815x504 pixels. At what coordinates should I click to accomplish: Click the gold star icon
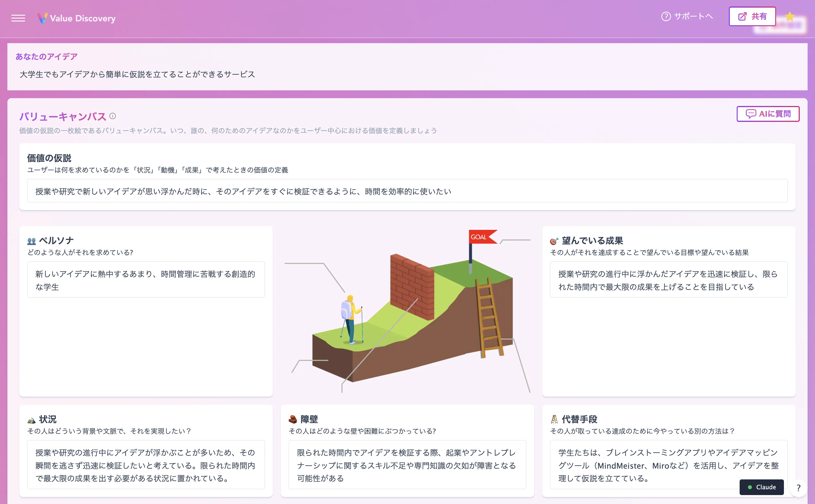pos(789,16)
